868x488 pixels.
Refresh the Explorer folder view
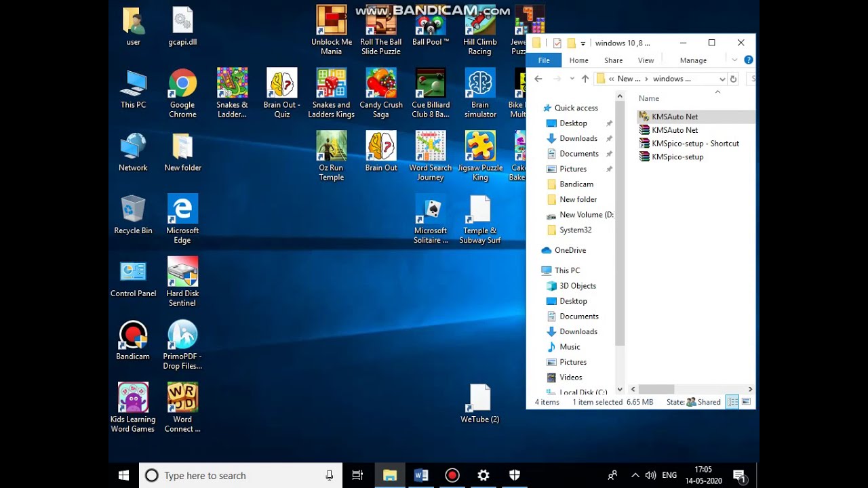click(x=733, y=79)
